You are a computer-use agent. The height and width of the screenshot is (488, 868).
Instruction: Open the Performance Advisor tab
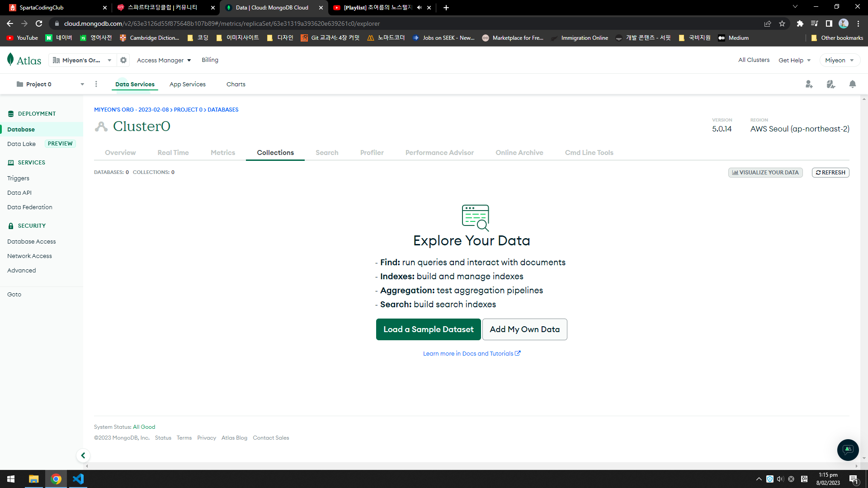[x=439, y=153]
